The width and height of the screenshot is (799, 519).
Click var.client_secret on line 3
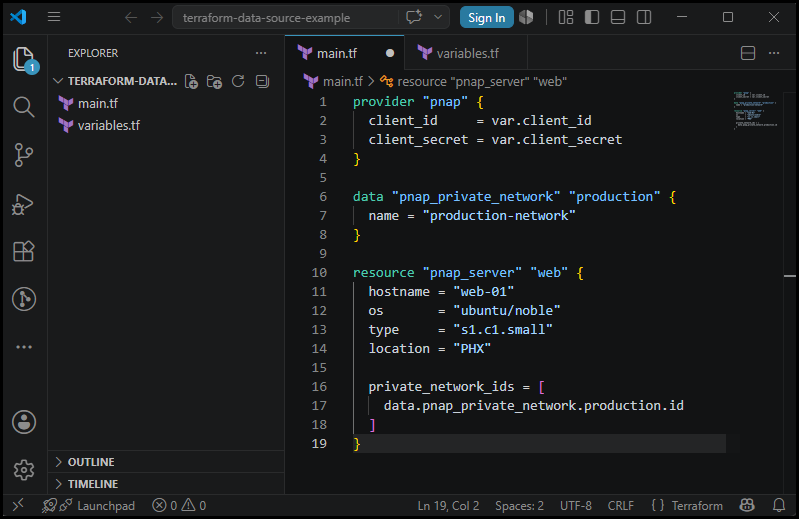click(556, 140)
